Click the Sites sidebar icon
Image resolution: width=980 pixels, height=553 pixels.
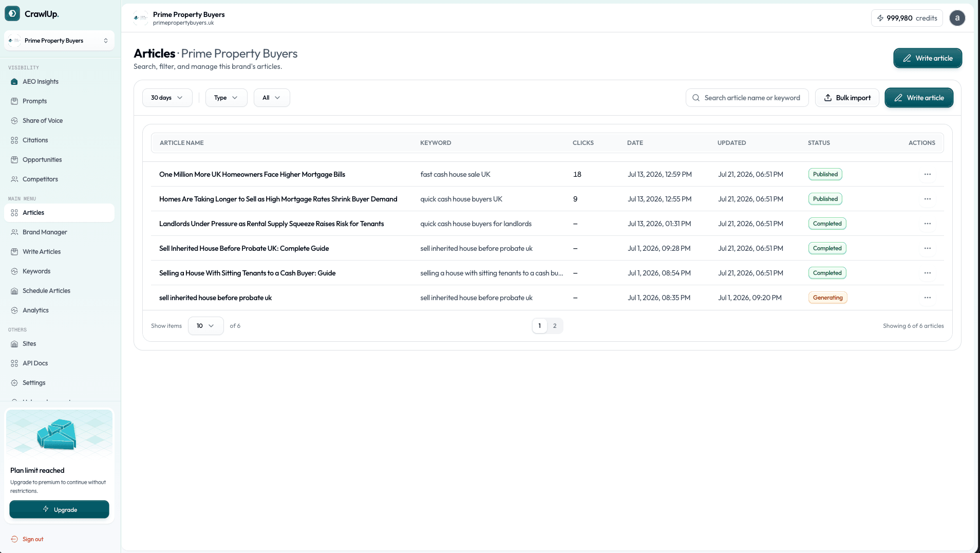(x=14, y=344)
